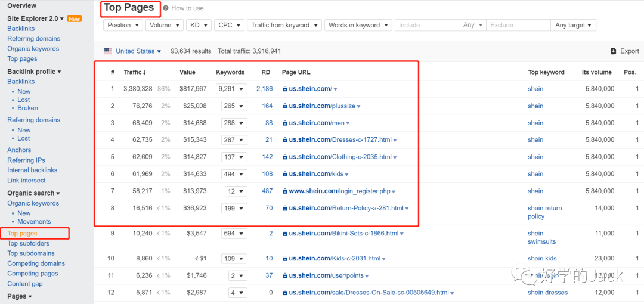Open keywords dropdown showing 265
This screenshot has width=644, height=304.
pyautogui.click(x=234, y=106)
